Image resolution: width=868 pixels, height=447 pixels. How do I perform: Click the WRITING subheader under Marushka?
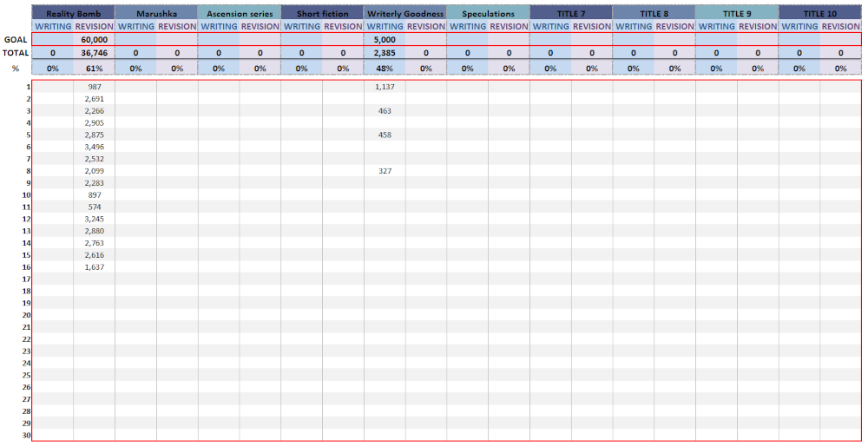[135, 27]
